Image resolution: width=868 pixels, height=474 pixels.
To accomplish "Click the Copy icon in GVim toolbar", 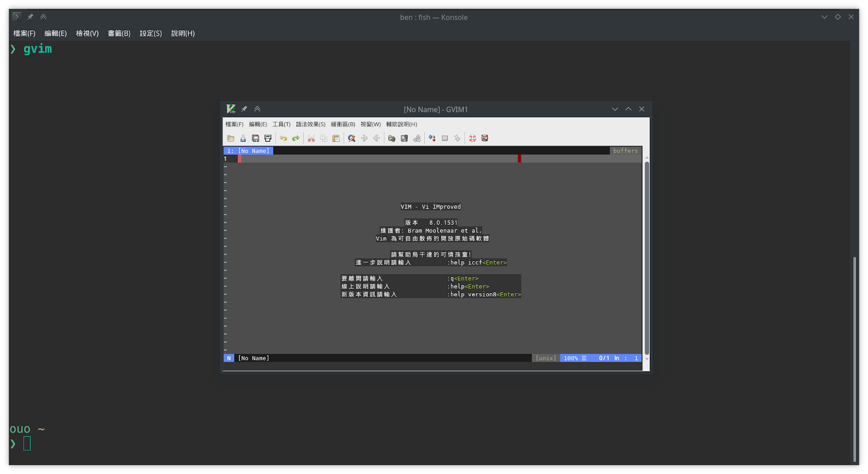I will tap(324, 138).
